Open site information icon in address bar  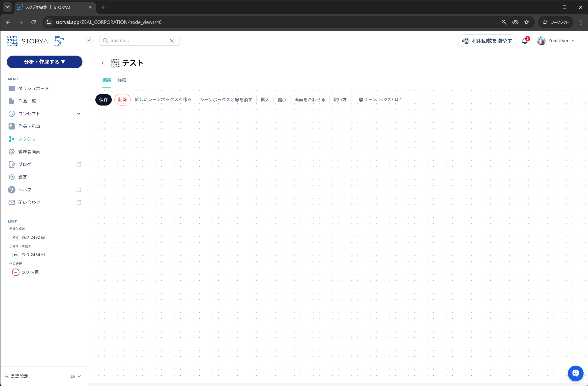pos(49,22)
